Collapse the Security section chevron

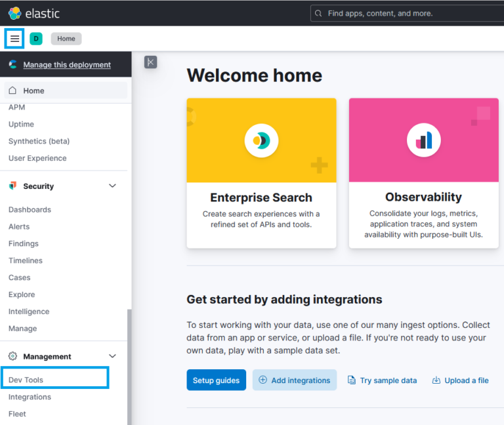[112, 186]
